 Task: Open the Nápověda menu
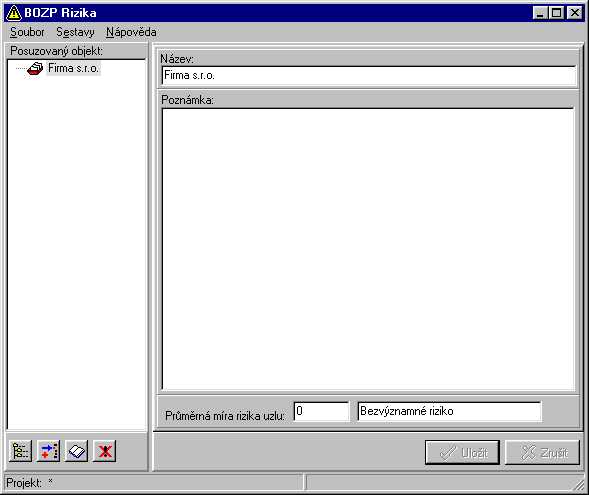pyautogui.click(x=131, y=32)
